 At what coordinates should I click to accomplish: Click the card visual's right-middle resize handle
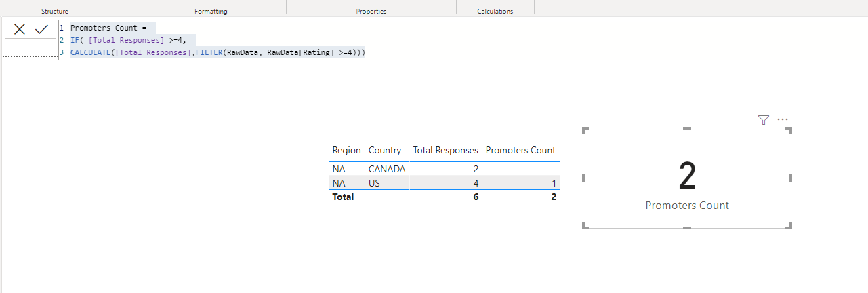tap(791, 178)
